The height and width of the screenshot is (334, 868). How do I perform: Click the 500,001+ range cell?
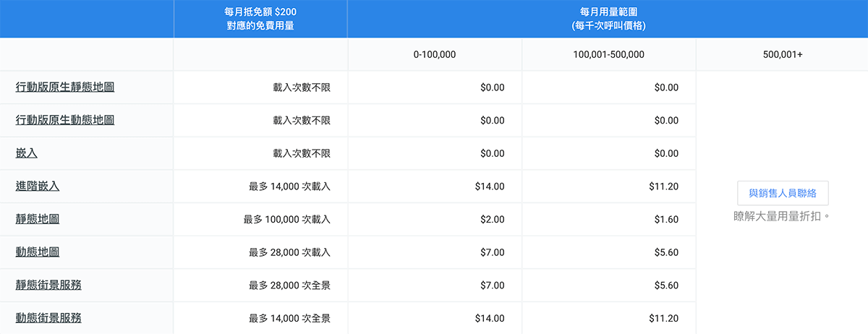[x=783, y=54]
